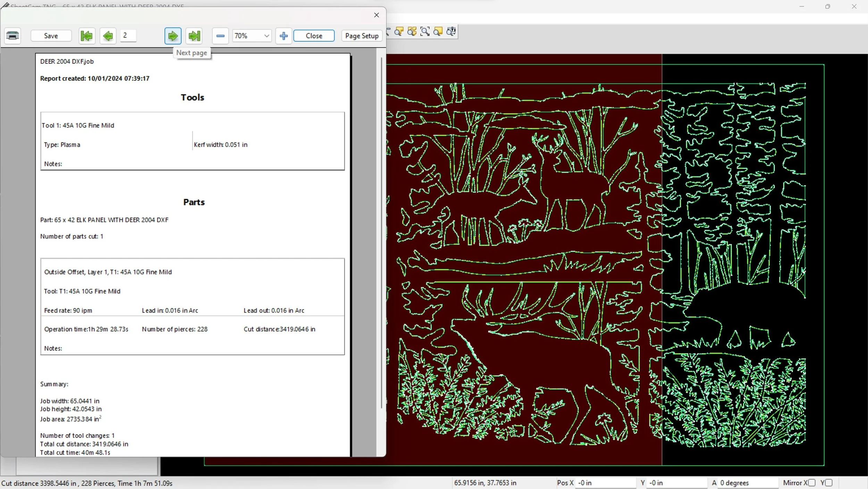The width and height of the screenshot is (868, 489).
Task: Click 'Number of pierces: 228' text
Action: pyautogui.click(x=175, y=329)
